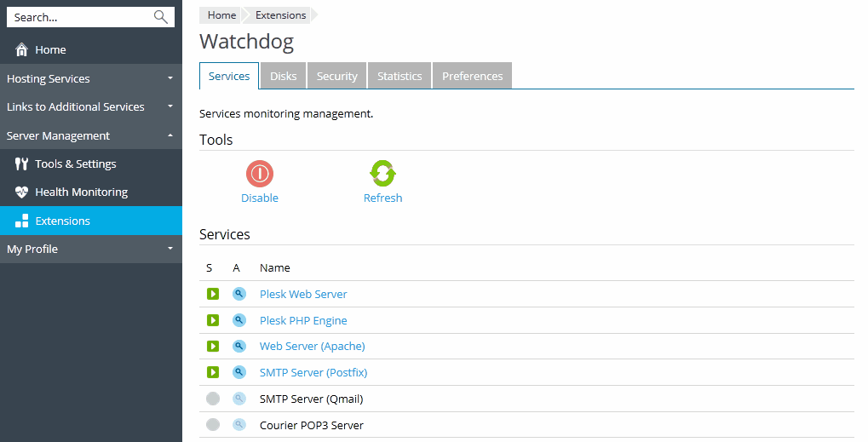Viewport: 868px width, 442px height.
Task: Click the search magnifier icon in sidebar
Action: [160, 17]
